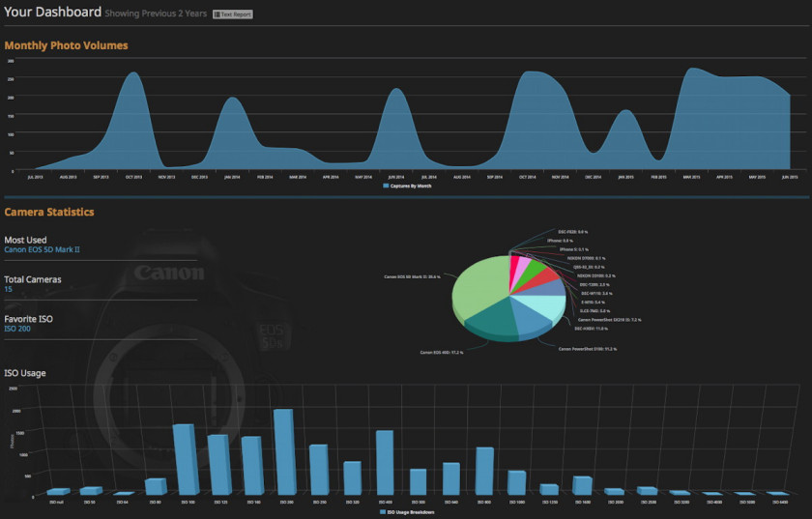Select the slate blue pie slice

tap(546, 289)
